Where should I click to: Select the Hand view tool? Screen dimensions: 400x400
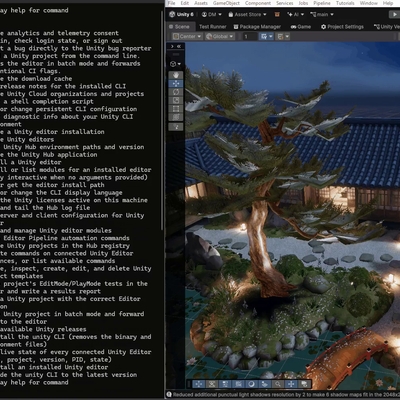[x=176, y=75]
